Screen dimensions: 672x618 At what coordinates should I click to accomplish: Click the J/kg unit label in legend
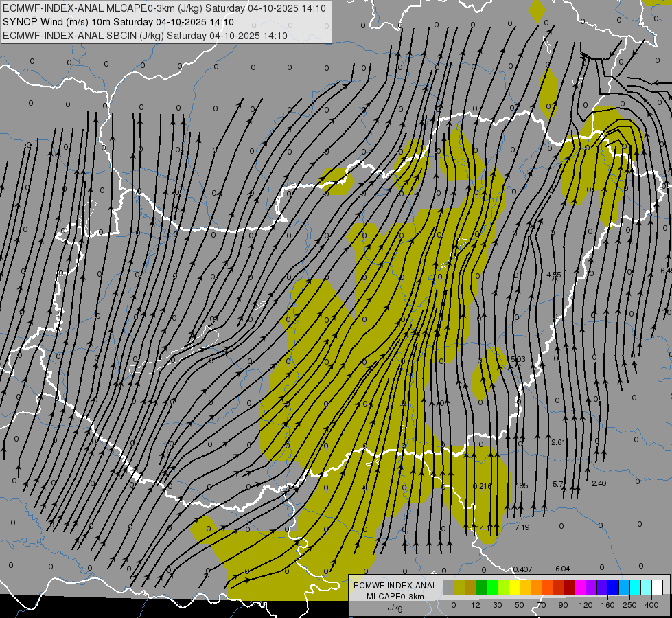395,608
